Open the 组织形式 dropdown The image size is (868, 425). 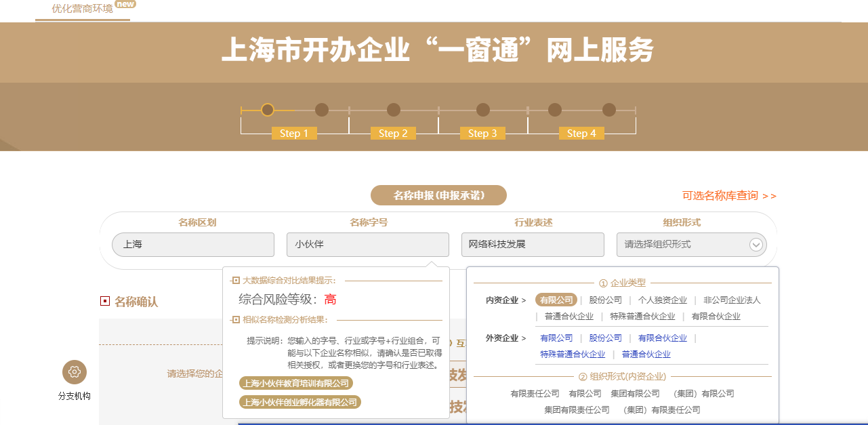pos(756,244)
